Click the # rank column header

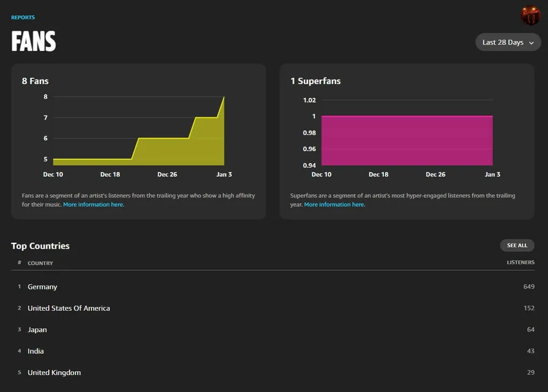19,263
